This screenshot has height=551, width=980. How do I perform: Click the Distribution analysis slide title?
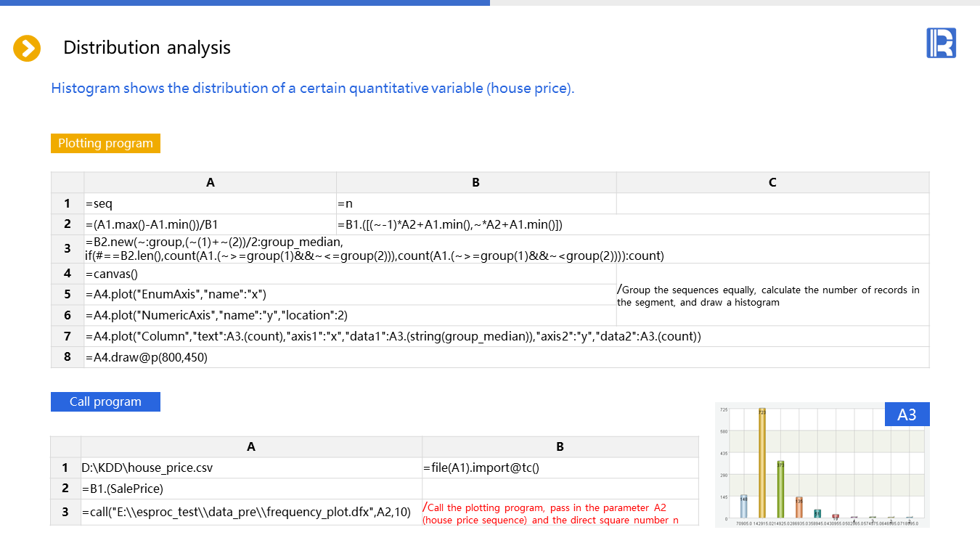pos(147,48)
